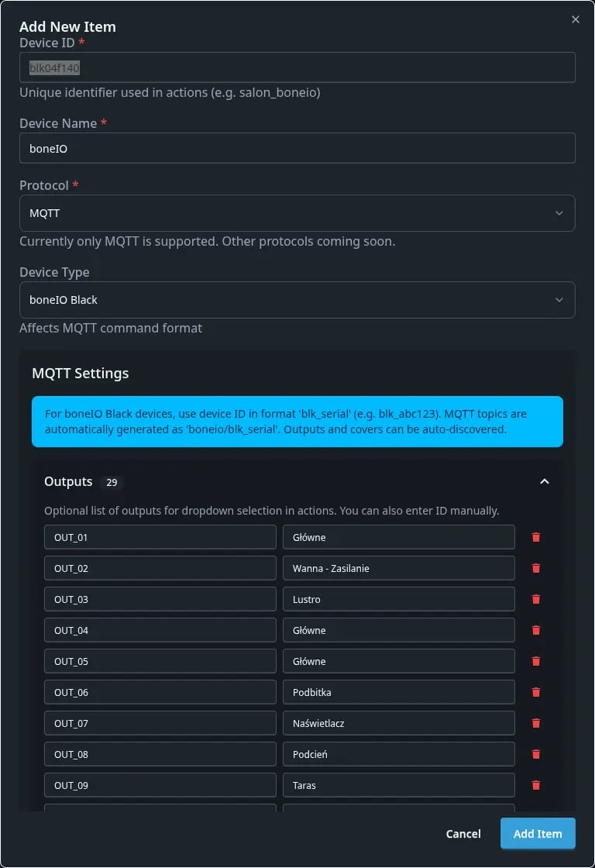Screen dimensions: 595x868
Task: Remove the Podbitka output
Action: [536, 692]
